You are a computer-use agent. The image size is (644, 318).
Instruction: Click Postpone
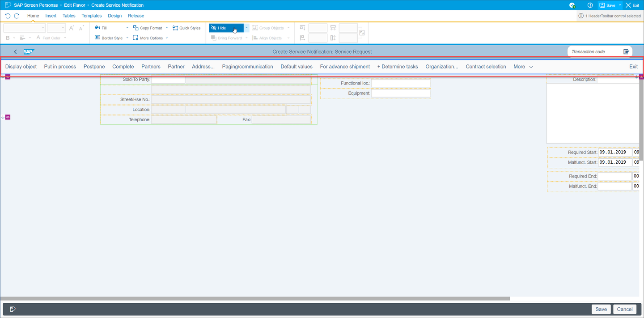click(x=94, y=67)
